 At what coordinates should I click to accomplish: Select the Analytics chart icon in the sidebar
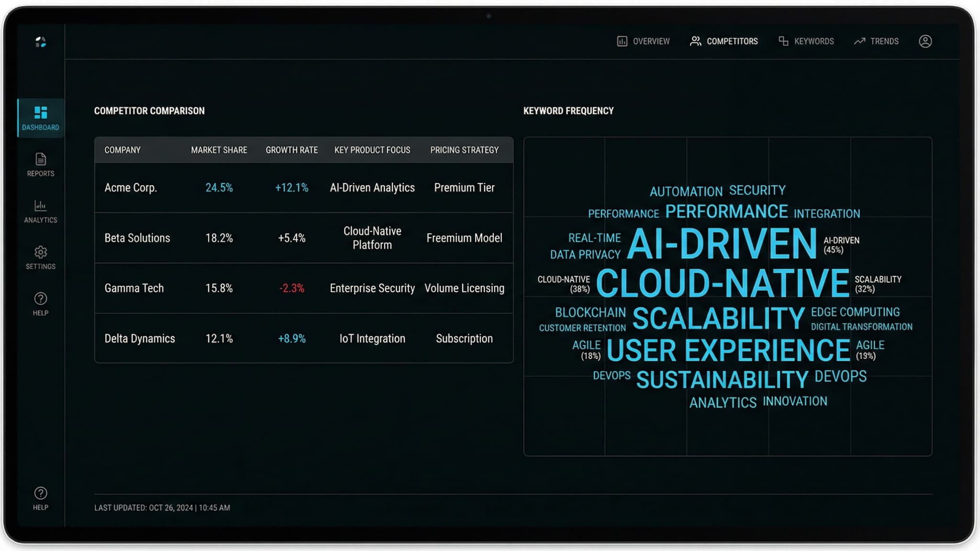click(x=40, y=207)
